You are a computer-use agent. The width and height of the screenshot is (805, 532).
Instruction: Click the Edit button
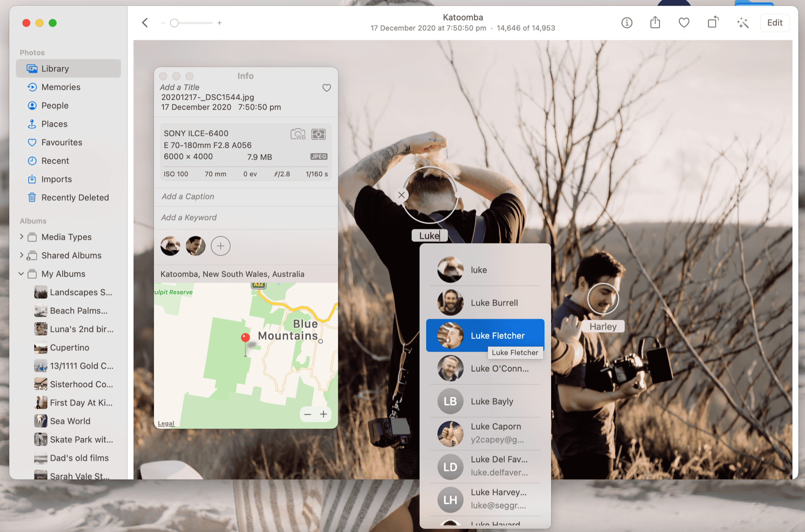pyautogui.click(x=774, y=23)
